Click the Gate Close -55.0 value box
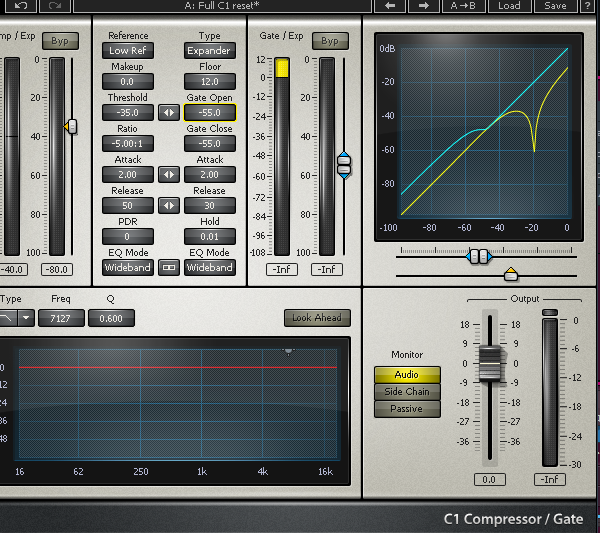The height and width of the screenshot is (533, 600). coord(209,143)
